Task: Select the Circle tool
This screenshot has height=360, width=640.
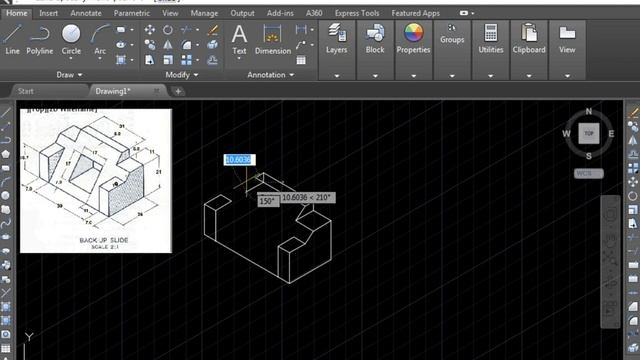Action: (x=71, y=40)
